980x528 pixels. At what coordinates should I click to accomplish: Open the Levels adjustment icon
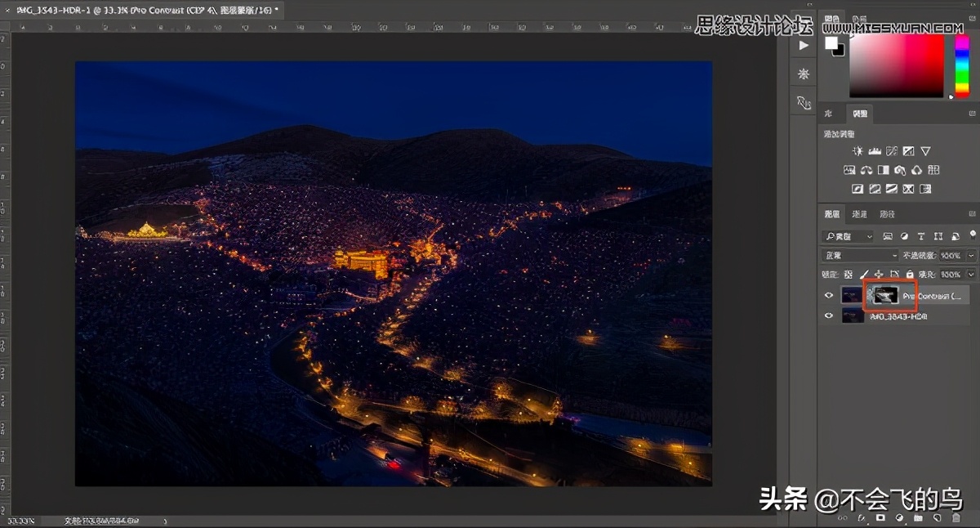coord(875,150)
